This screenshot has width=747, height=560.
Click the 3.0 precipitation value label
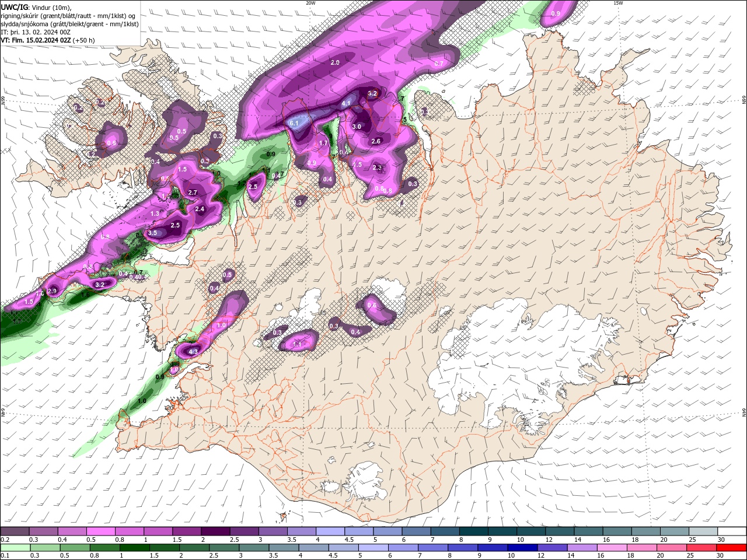[357, 127]
